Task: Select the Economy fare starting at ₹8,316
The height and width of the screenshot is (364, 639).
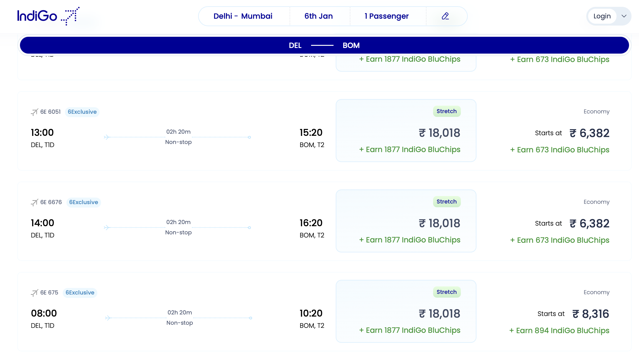Action: 590,314
